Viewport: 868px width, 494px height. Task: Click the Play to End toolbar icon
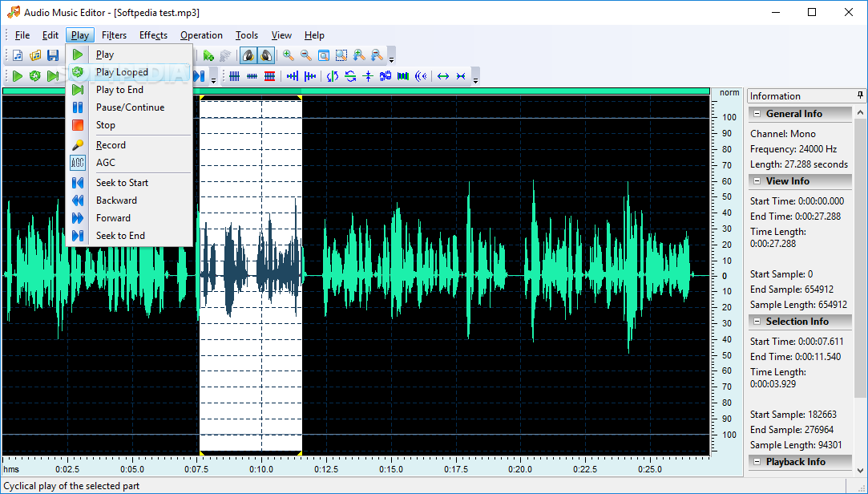53,76
